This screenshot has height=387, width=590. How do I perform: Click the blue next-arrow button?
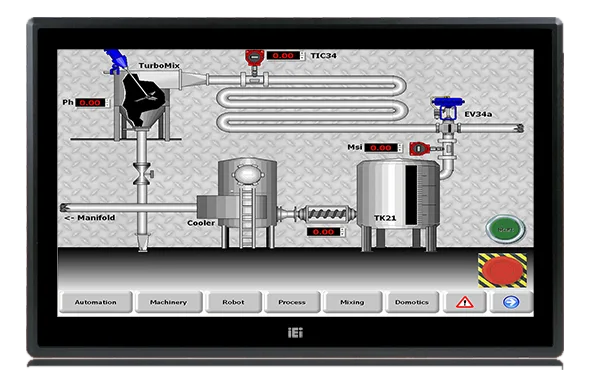coord(511,302)
